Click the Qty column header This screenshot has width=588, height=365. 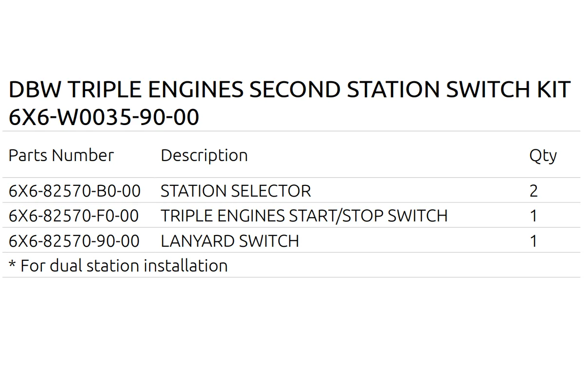[x=543, y=156]
